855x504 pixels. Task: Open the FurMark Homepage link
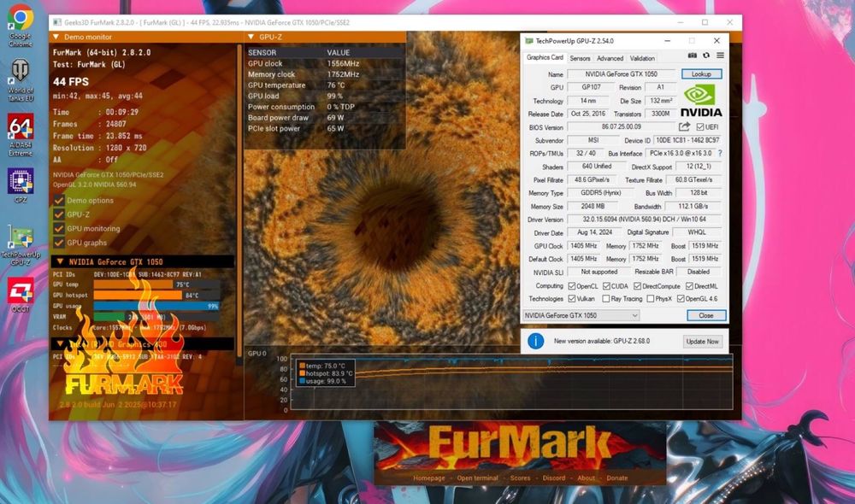tap(428, 478)
